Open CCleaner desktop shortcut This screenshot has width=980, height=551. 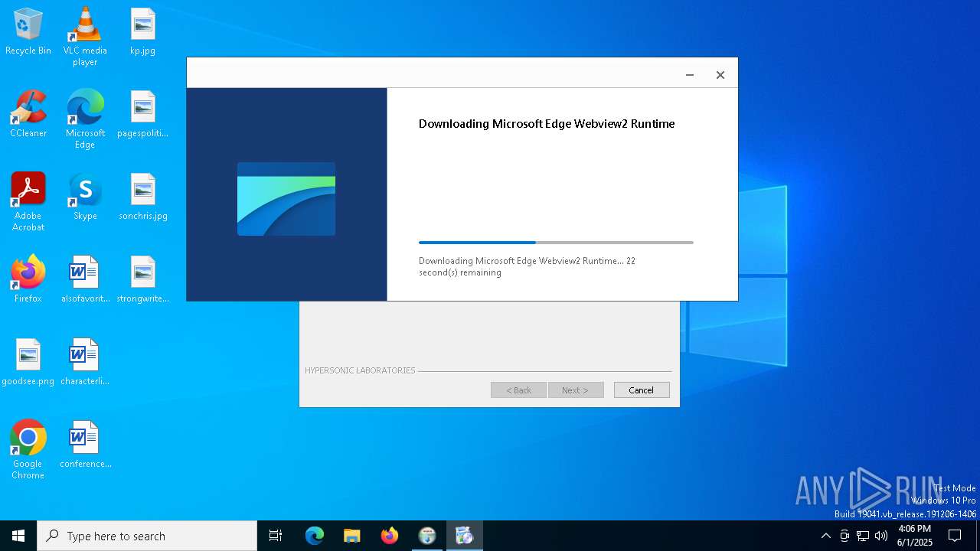(x=28, y=115)
